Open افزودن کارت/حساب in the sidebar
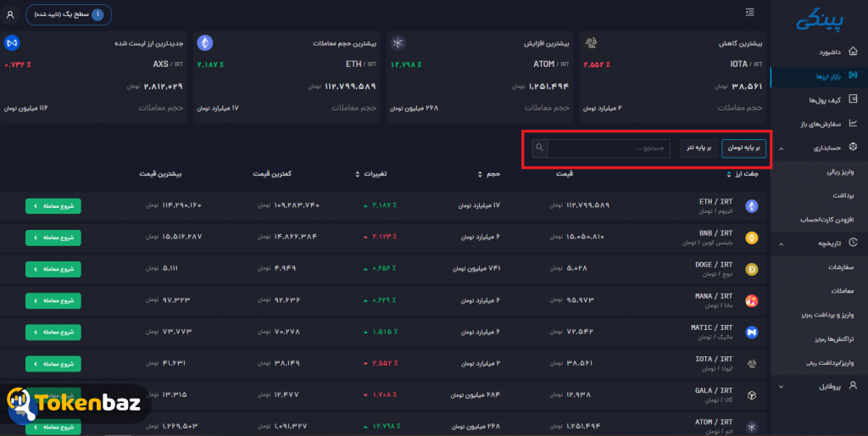This screenshot has width=868, height=436. pos(826,220)
